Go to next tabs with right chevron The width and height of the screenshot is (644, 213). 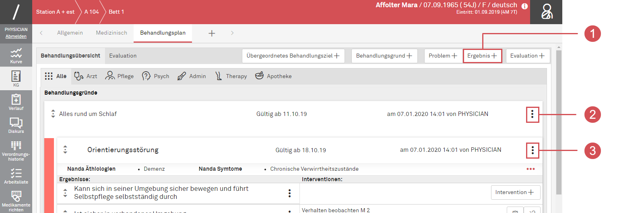coord(232,33)
